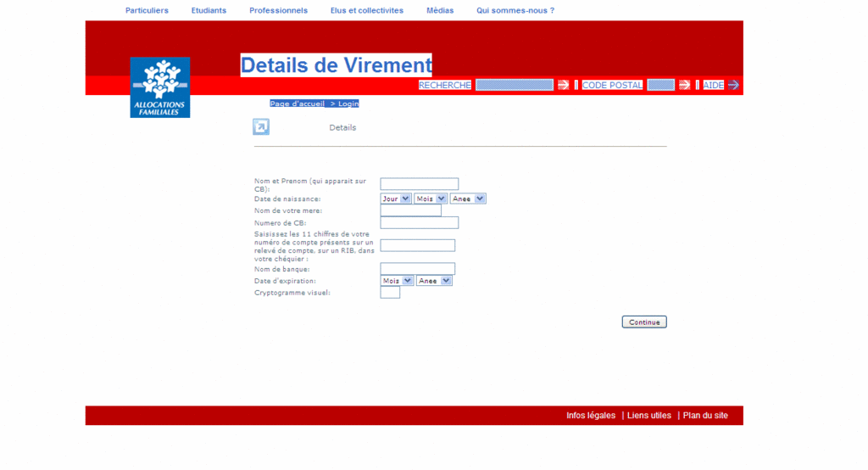Click the arrow beside the Recherche field

click(563, 85)
